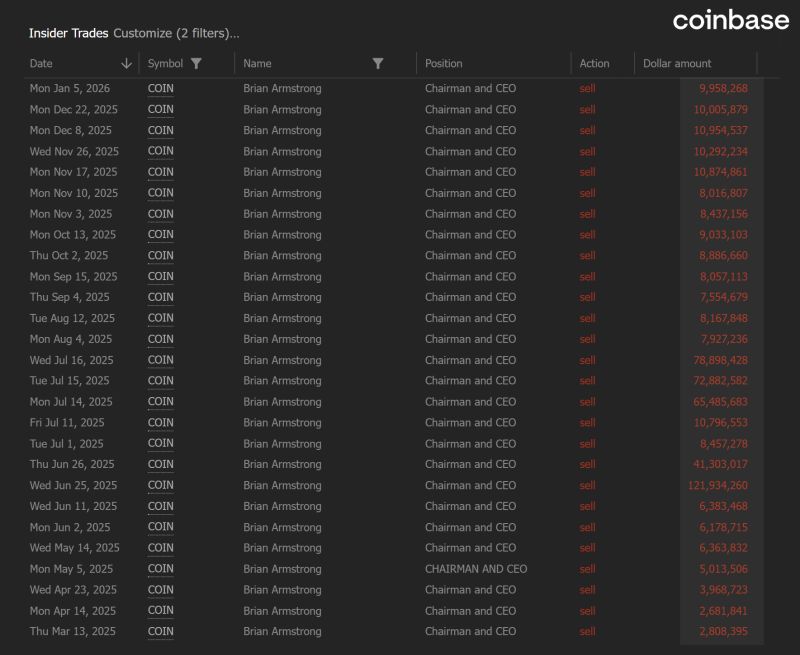Open the filter funnel on the Name column
800x655 pixels.
pyautogui.click(x=378, y=62)
